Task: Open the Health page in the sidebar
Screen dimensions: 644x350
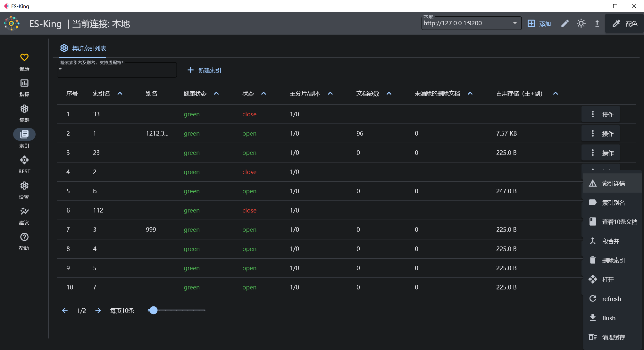Action: (x=24, y=58)
